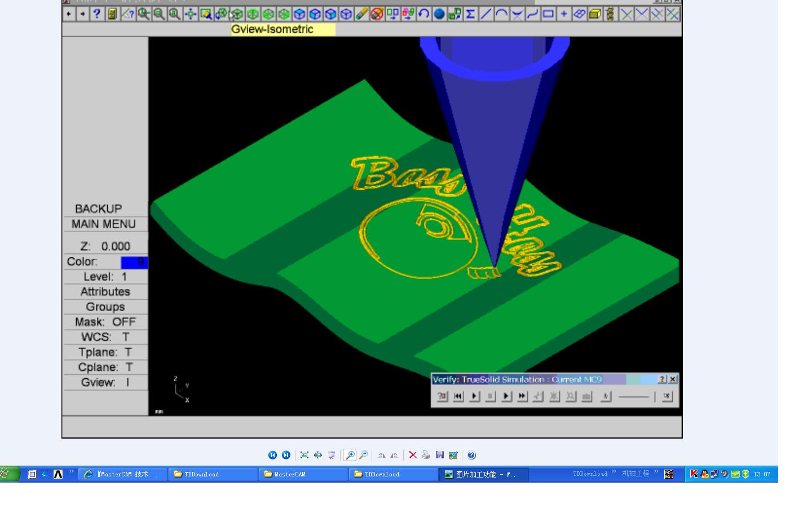Toggle the Mask: OFF setting
The height and width of the screenshot is (508, 812).
point(105,322)
